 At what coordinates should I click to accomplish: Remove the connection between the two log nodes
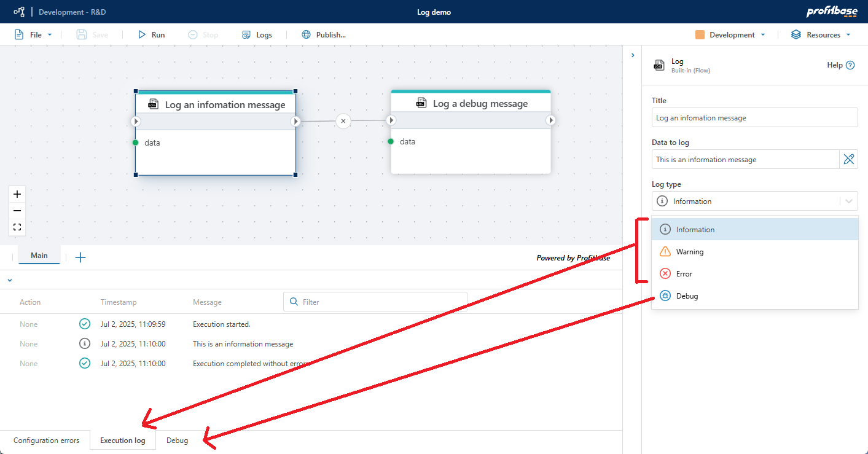coord(343,121)
